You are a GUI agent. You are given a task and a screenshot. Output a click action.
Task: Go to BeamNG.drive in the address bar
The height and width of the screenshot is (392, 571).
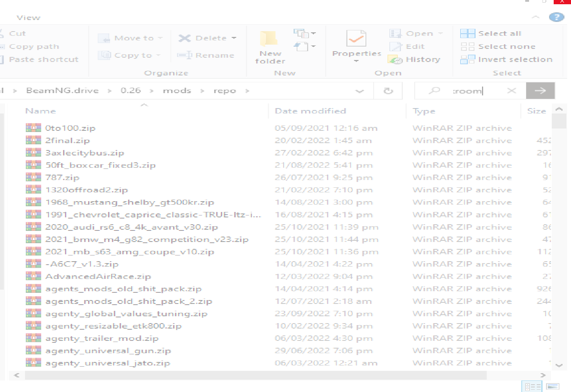62,91
